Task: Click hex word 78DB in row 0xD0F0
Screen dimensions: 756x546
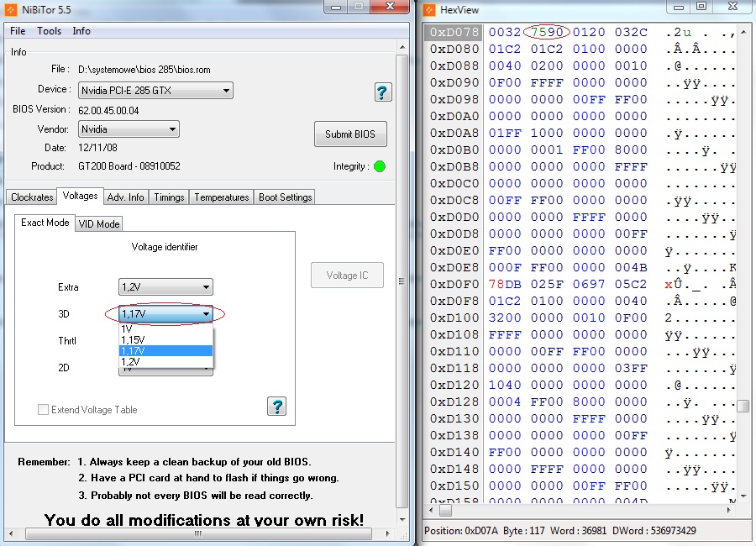Action: 505,284
